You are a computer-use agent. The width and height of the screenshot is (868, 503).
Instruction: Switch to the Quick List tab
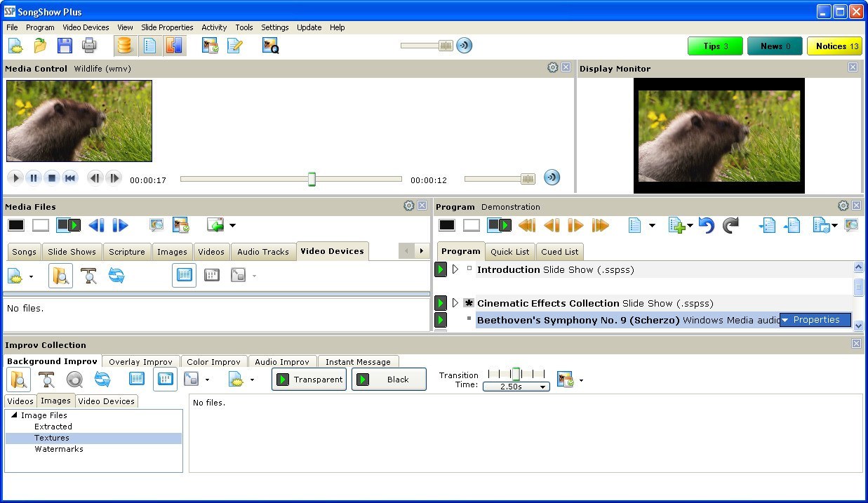pos(510,252)
